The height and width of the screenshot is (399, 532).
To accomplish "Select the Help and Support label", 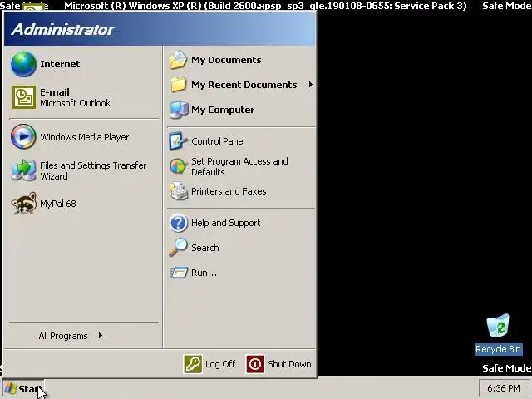I will [225, 223].
